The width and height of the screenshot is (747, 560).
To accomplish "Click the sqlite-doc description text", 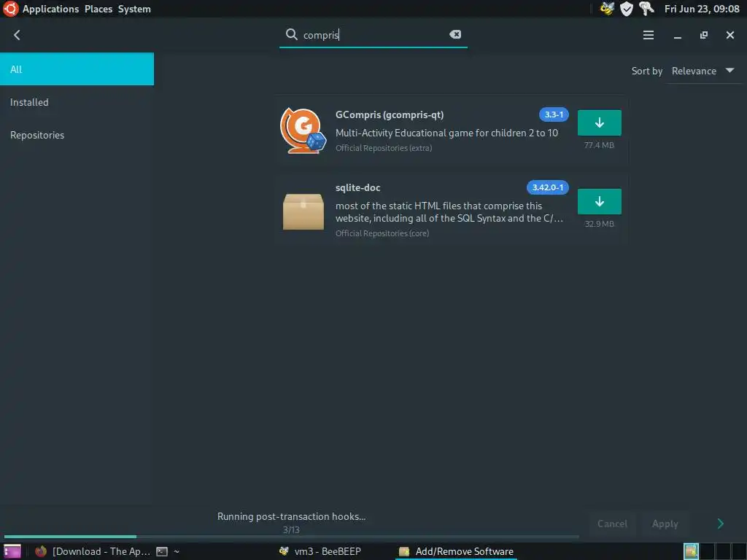I will click(449, 212).
